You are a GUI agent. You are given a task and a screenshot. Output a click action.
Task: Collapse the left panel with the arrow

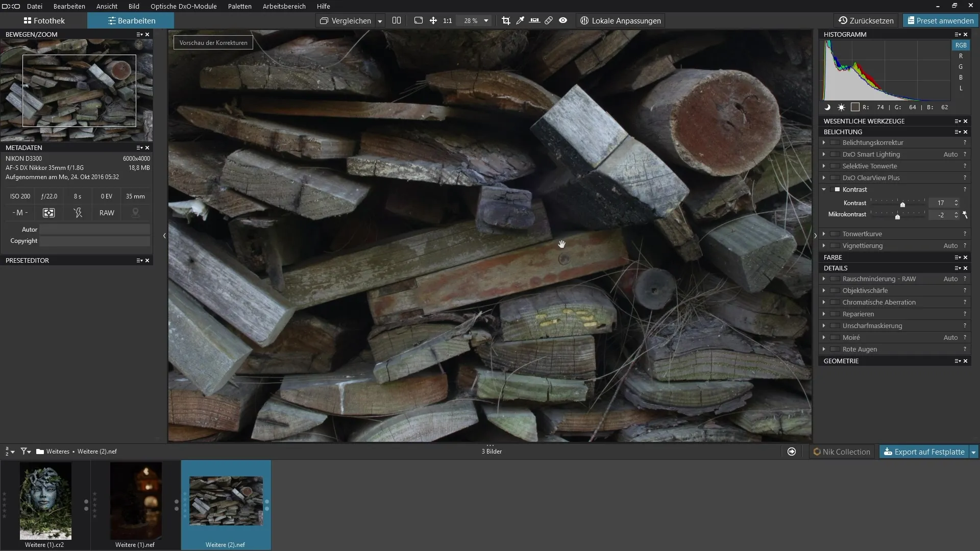click(x=164, y=236)
